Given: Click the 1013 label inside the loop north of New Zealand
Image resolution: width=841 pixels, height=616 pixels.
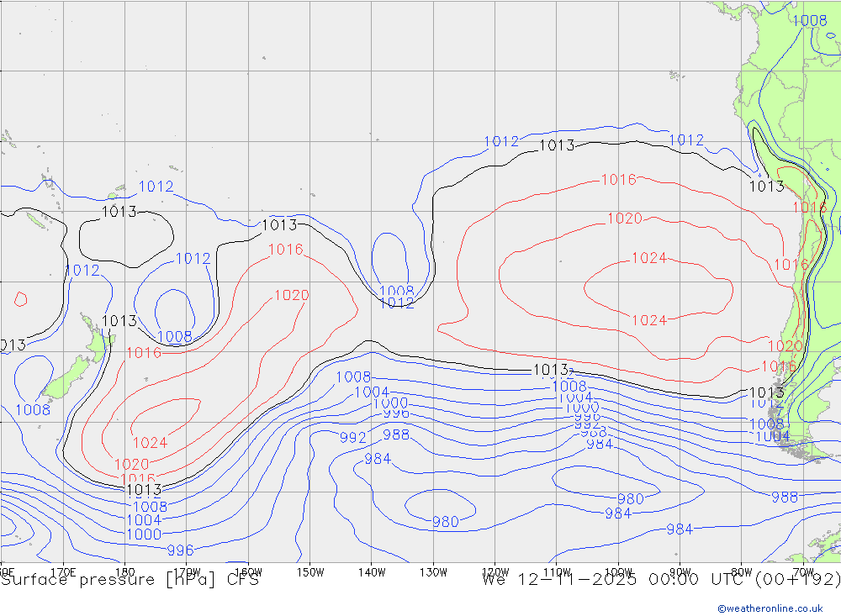Looking at the screenshot, I should [x=119, y=212].
